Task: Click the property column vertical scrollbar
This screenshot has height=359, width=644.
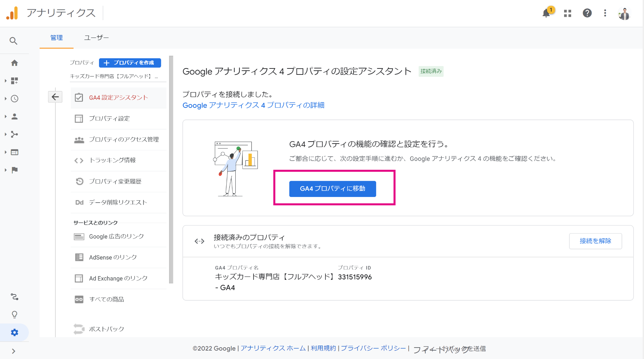Action: 171,168
